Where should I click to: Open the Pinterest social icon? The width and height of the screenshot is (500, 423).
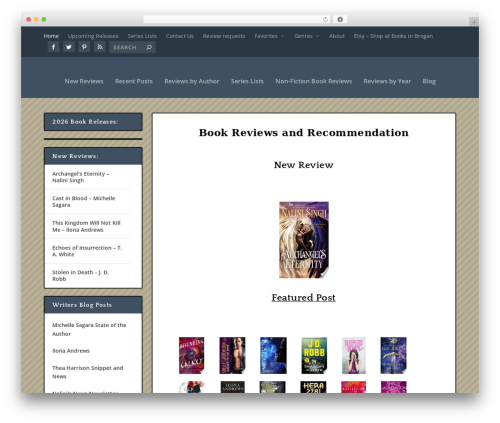click(84, 47)
